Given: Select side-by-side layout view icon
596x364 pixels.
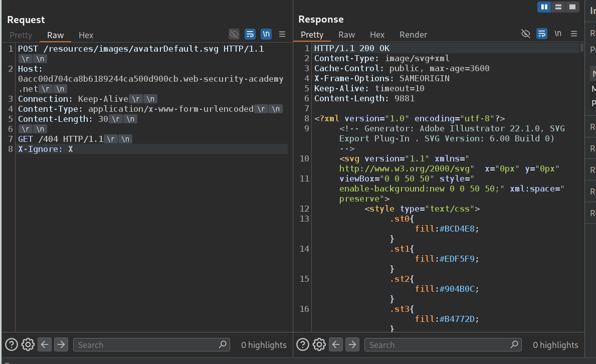Looking at the screenshot, I should coord(544,7).
